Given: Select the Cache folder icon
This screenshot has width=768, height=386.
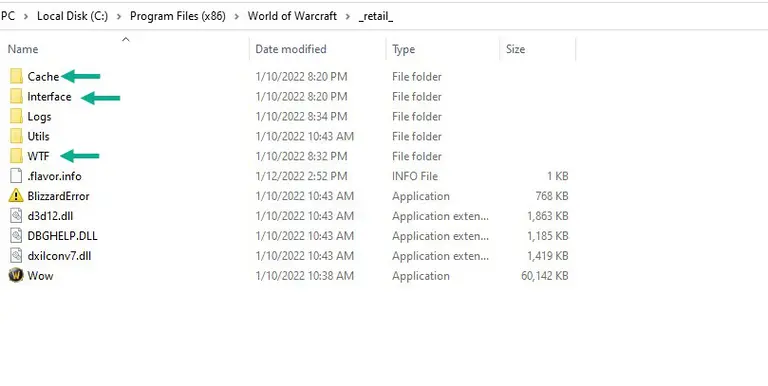Looking at the screenshot, I should click(16, 76).
